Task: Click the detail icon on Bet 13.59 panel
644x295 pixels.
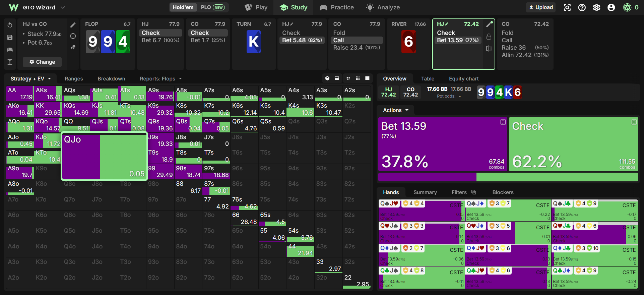Action: 503,122
